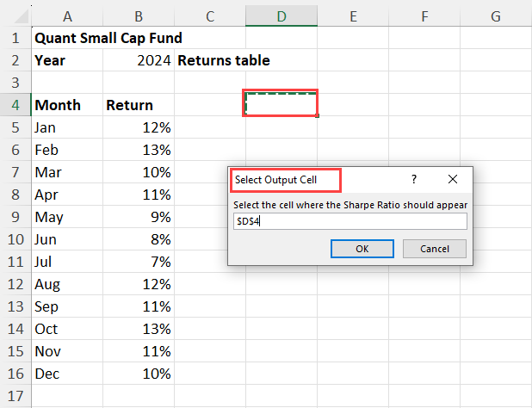Select row 10 header
The image size is (532, 408).
(x=15, y=239)
